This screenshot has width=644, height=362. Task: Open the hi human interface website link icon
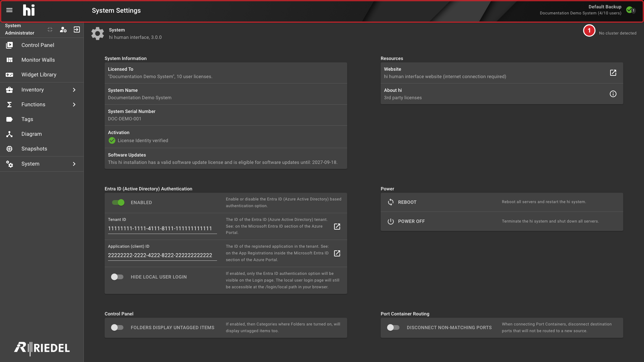[613, 73]
